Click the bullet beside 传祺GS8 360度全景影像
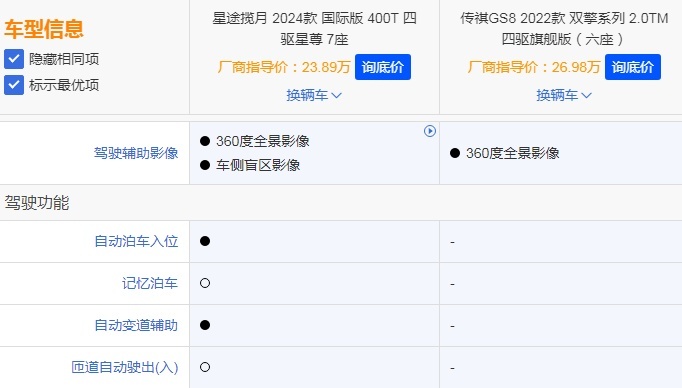The height and width of the screenshot is (388, 682). (455, 153)
